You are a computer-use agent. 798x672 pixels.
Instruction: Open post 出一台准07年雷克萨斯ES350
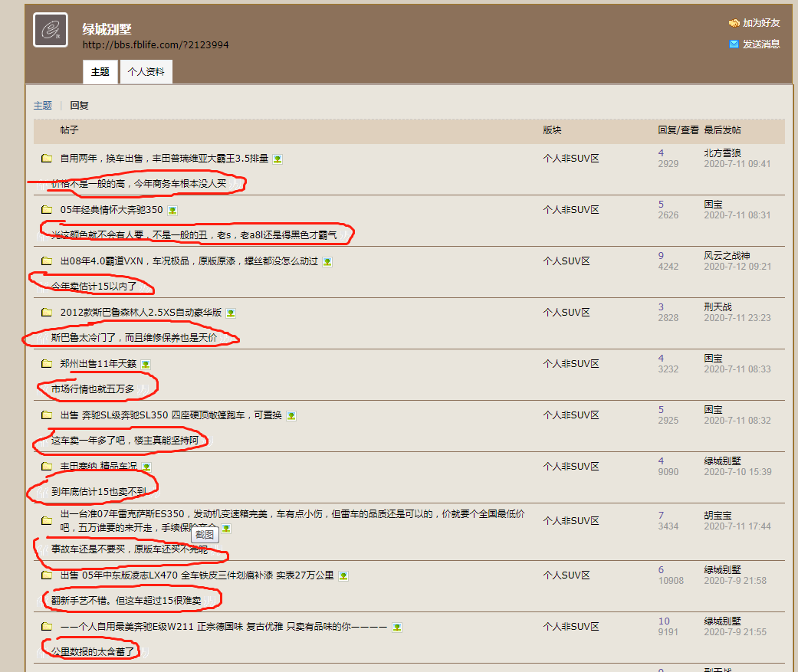click(x=292, y=521)
